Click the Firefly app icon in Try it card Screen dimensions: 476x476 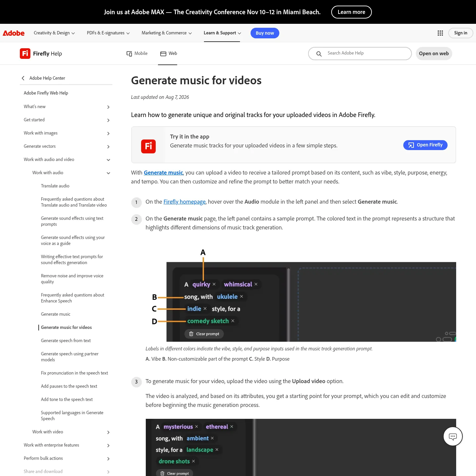148,146
